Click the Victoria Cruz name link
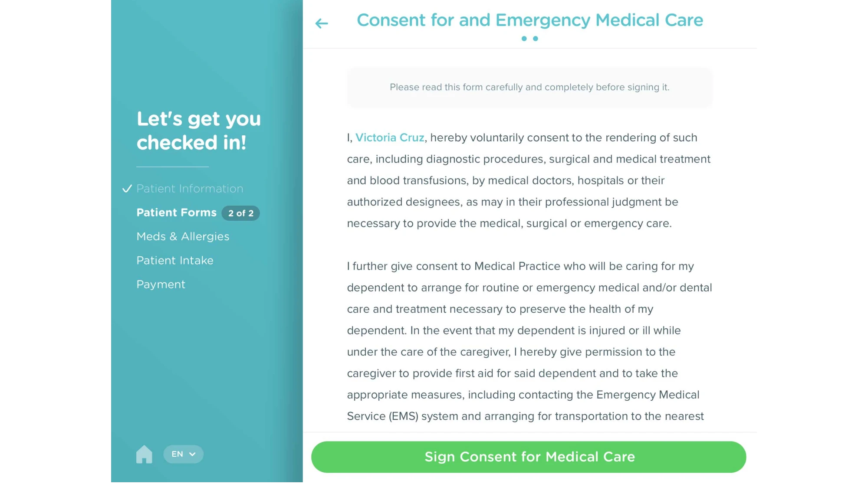This screenshot has width=868, height=484. coord(390,137)
